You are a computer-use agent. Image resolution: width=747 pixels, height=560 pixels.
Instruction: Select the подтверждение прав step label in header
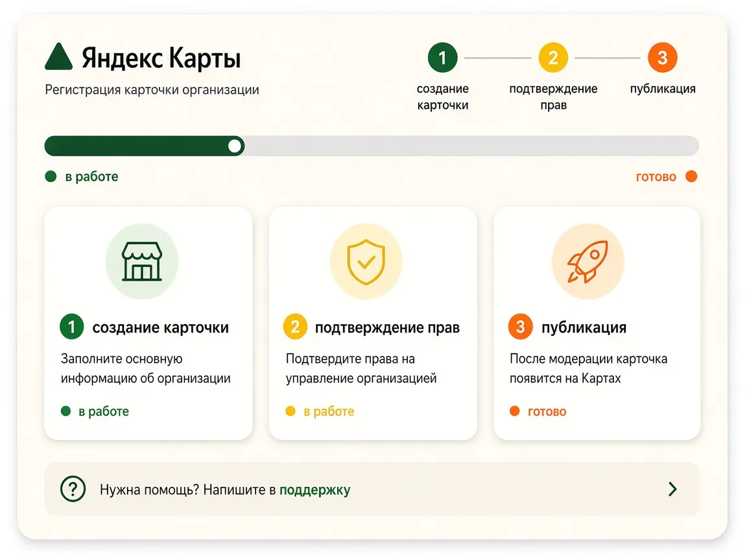(x=553, y=97)
